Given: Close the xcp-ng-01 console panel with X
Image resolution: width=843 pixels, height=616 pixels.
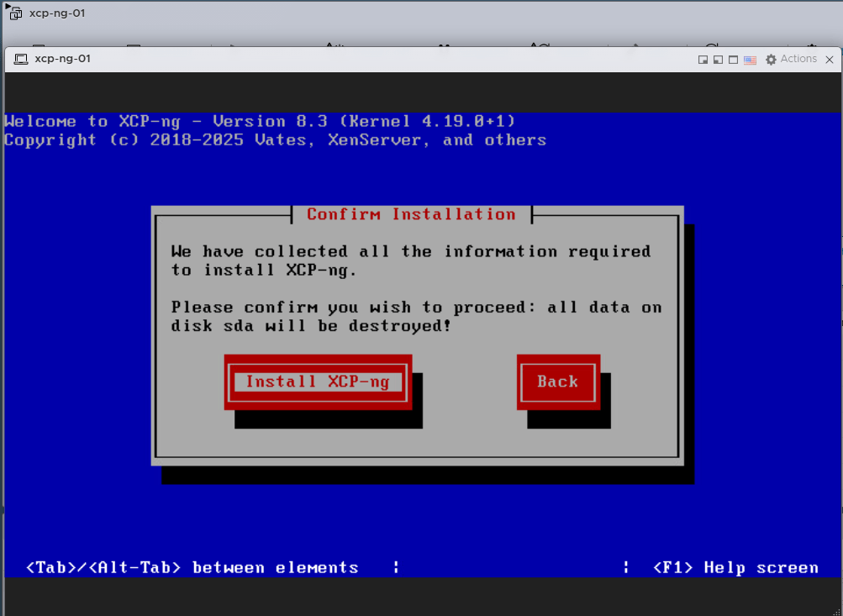Looking at the screenshot, I should click(x=830, y=60).
